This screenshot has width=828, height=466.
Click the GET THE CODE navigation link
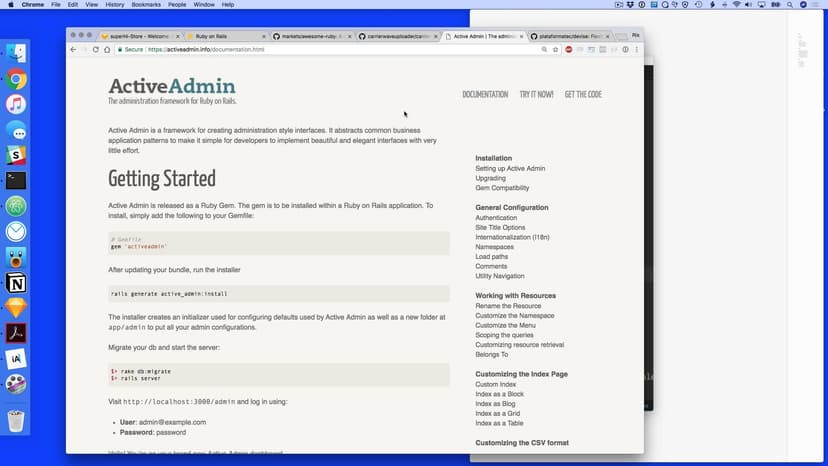pos(583,95)
